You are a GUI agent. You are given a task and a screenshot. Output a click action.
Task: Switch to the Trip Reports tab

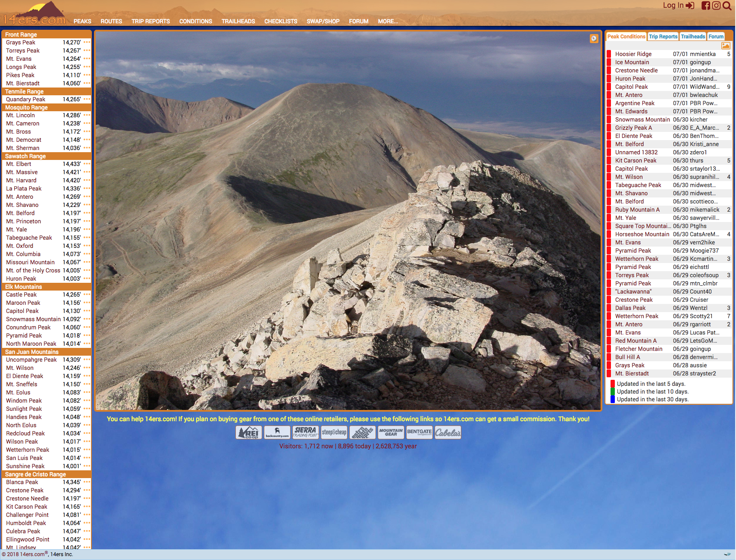663,37
